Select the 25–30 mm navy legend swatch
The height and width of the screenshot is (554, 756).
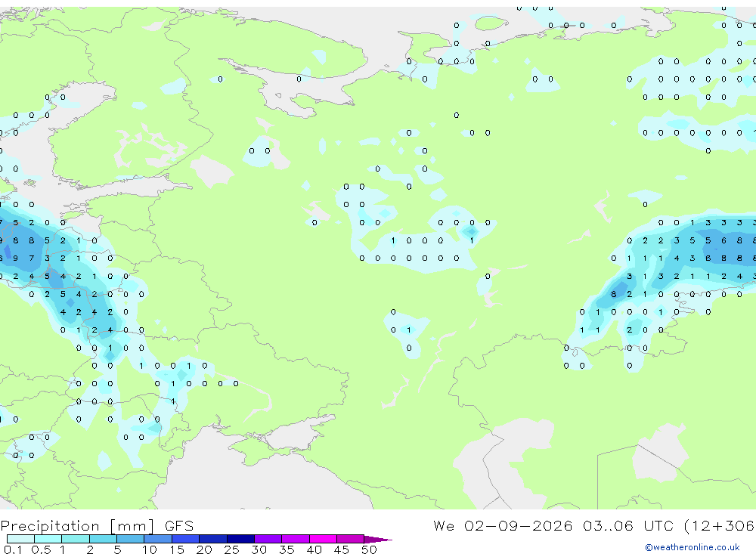tap(240, 539)
